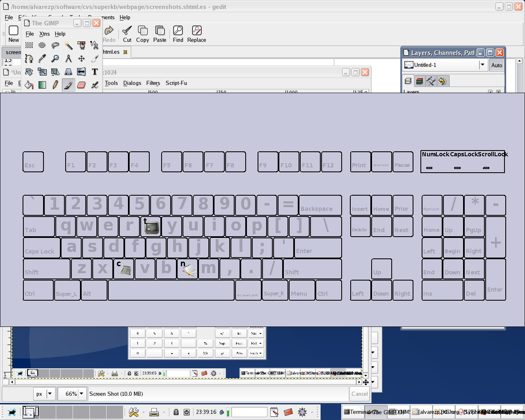The height and width of the screenshot is (420, 525).
Task: Expand the 66% zoom dropdown
Action: pyautogui.click(x=81, y=394)
